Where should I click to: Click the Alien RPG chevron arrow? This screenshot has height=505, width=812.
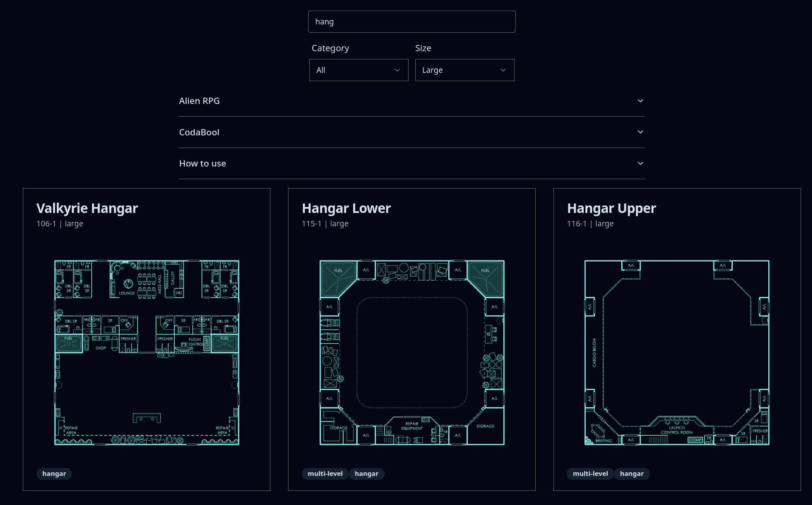click(x=640, y=101)
